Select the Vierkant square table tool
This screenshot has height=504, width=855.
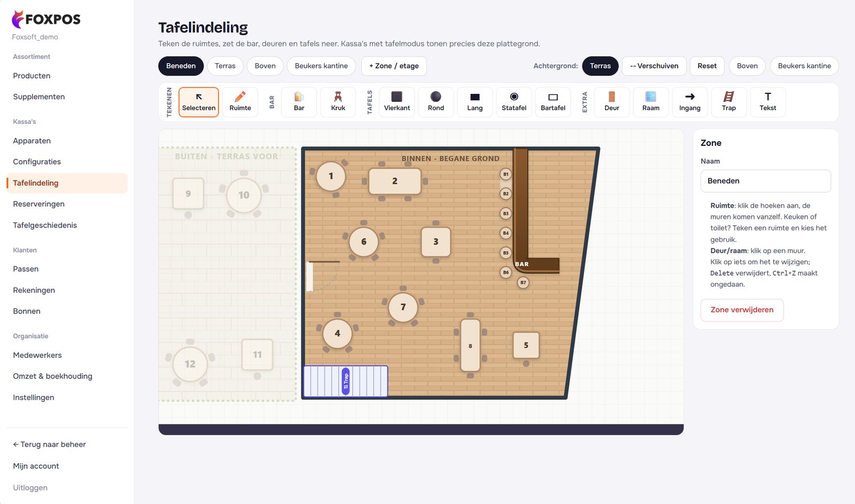397,102
